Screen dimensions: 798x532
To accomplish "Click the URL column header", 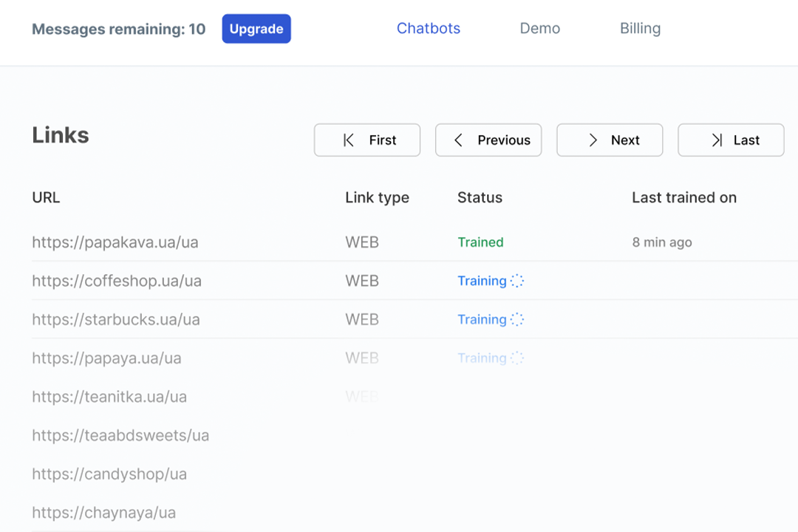I will click(x=46, y=197).
